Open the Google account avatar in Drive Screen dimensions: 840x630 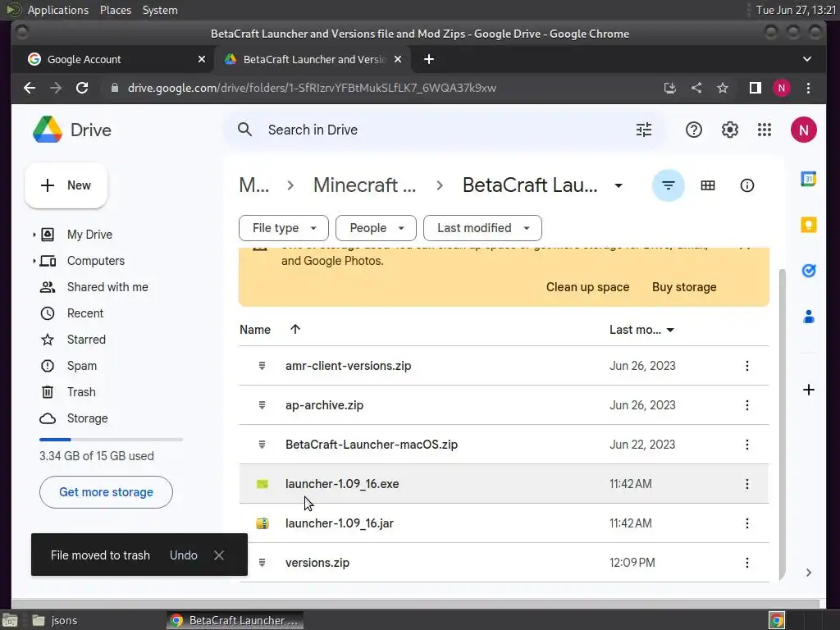[803, 130]
